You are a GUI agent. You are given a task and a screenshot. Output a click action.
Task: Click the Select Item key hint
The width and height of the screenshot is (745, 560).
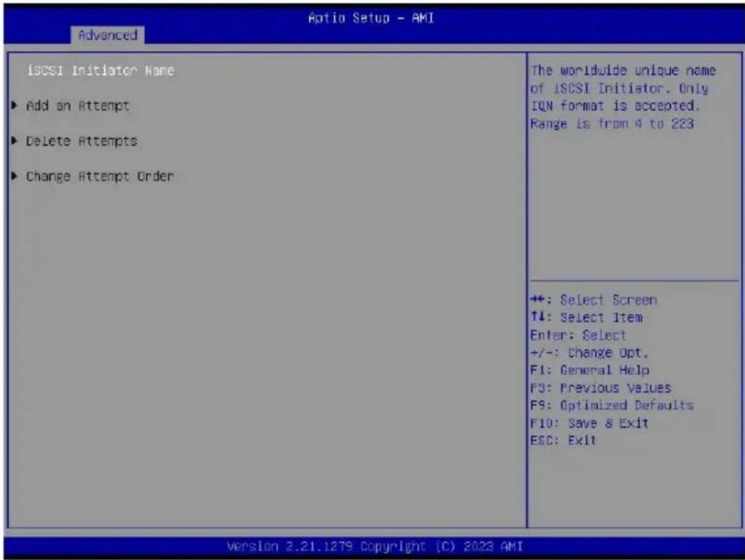point(586,317)
